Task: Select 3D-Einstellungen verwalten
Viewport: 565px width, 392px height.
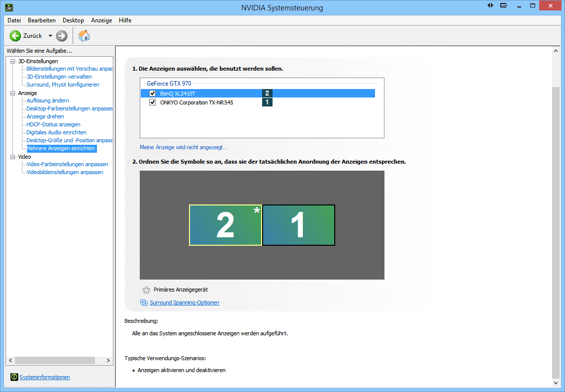Action: (x=59, y=77)
